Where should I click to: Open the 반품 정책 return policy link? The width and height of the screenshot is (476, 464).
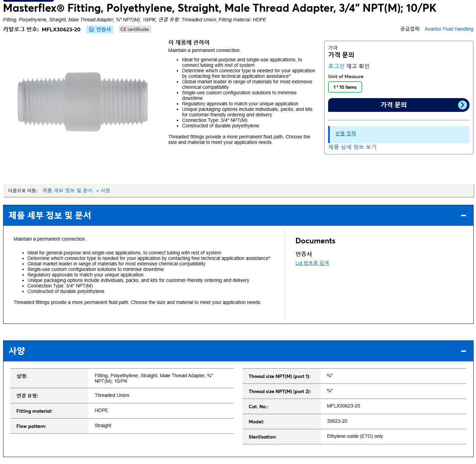click(x=346, y=134)
